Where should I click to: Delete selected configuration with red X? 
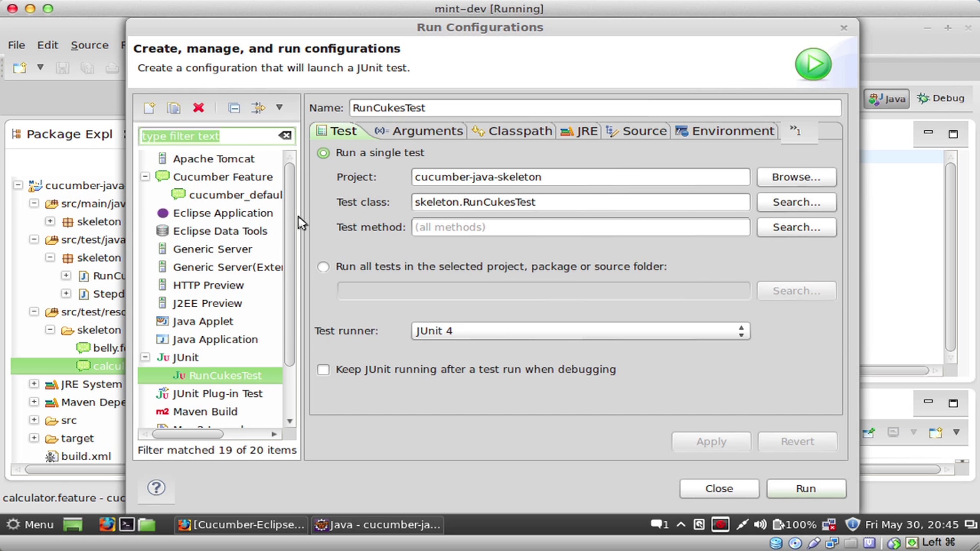[198, 108]
